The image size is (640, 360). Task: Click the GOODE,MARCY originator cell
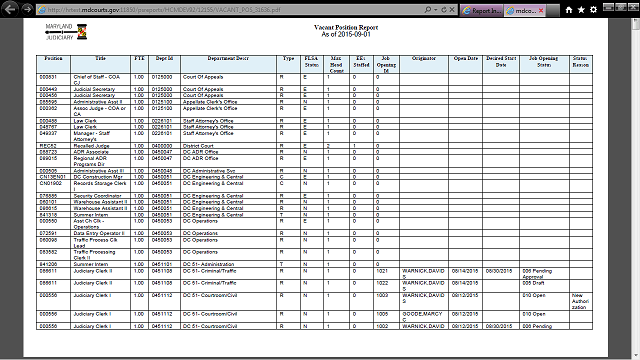tap(424, 317)
